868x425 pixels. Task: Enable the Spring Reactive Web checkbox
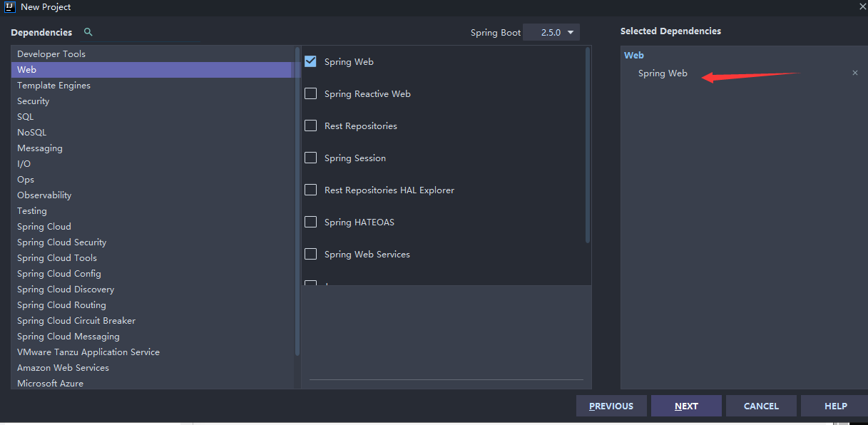(x=310, y=93)
